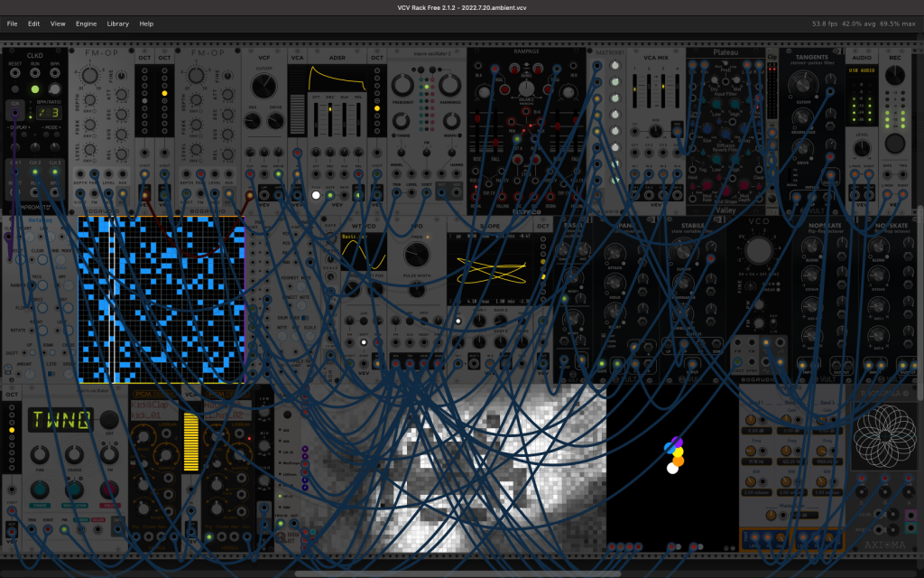924x578 pixels.
Task: Click the LFO FREQ knob
Action: pos(417,254)
